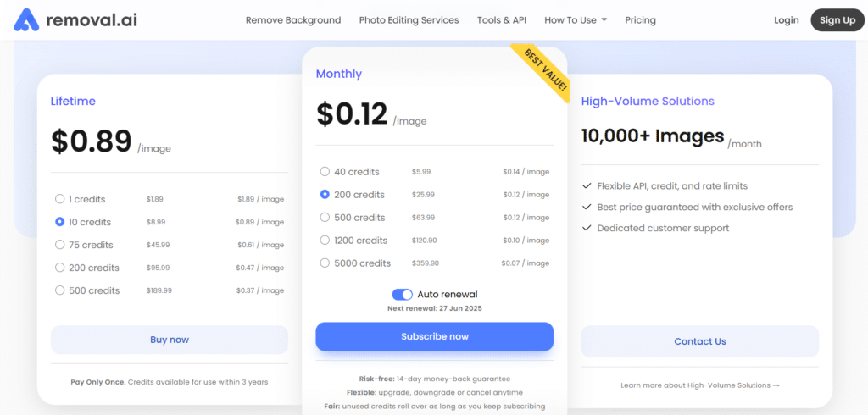Choose 500 credits in Lifetime plan
This screenshot has height=415, width=868.
tap(60, 290)
